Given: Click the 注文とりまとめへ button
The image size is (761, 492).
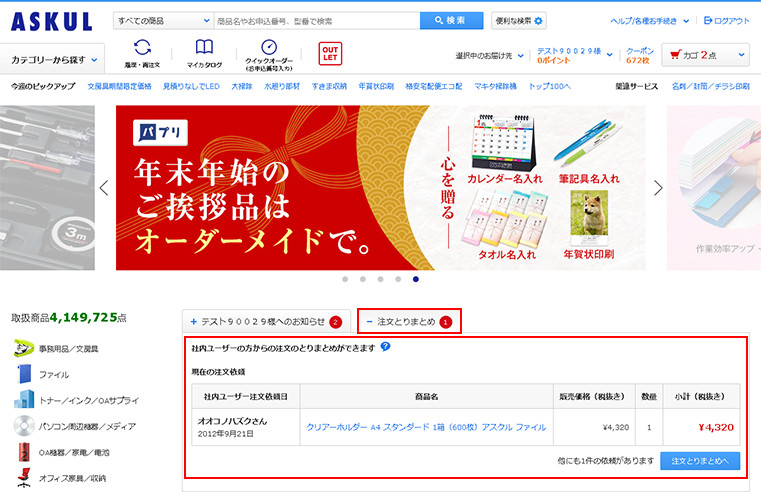Looking at the screenshot, I should point(700,461).
